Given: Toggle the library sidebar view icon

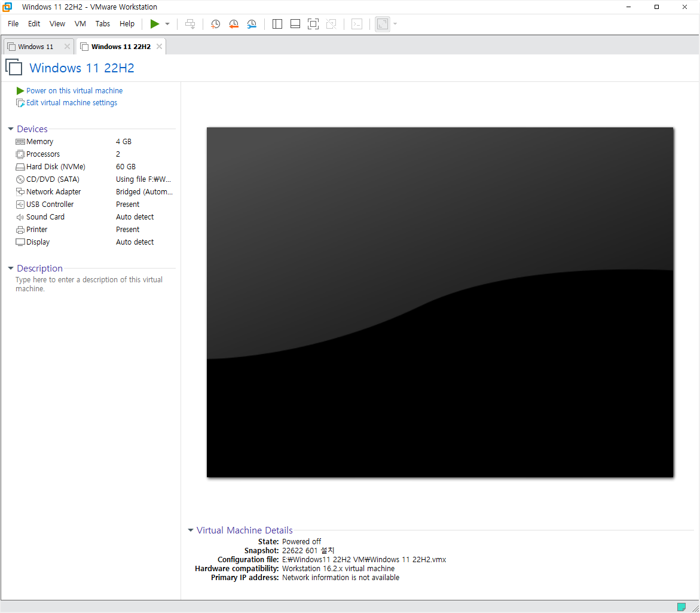Looking at the screenshot, I should coord(277,24).
